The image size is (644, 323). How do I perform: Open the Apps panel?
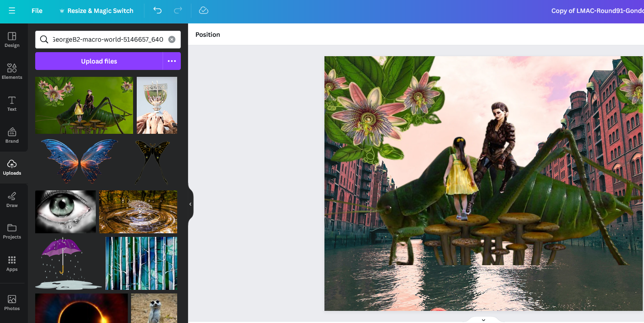click(x=12, y=264)
